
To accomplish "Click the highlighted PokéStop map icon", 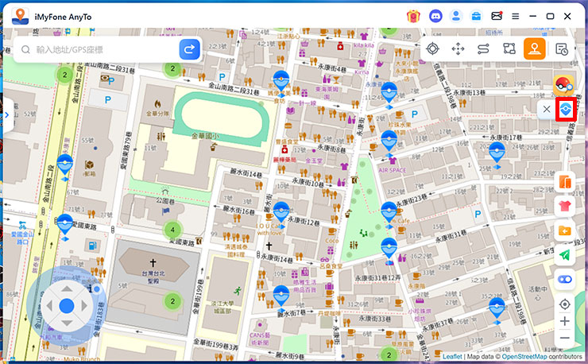I will (566, 110).
